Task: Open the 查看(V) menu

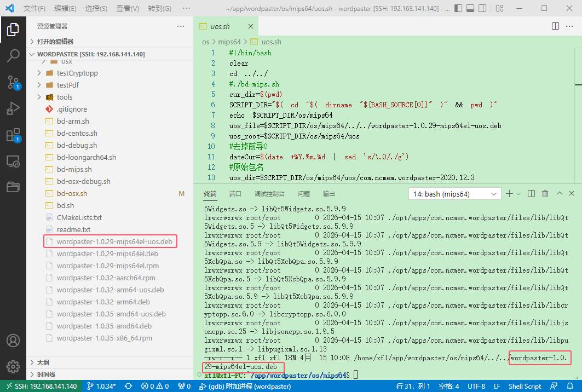Action: click(x=128, y=8)
